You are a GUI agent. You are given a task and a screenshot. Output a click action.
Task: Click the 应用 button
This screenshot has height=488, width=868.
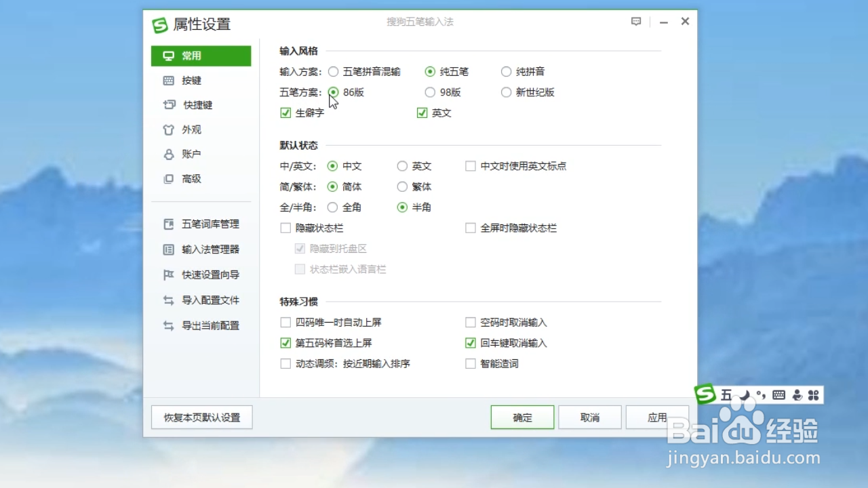click(657, 418)
